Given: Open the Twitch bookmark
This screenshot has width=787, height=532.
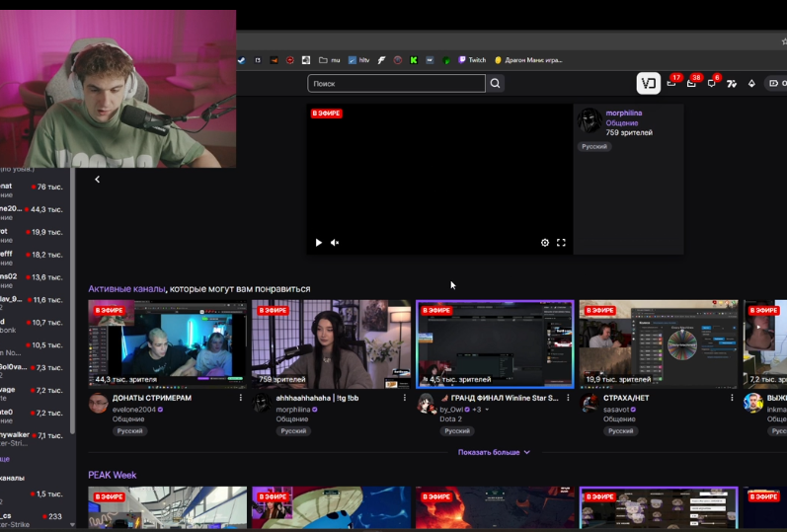Looking at the screenshot, I should [x=472, y=60].
